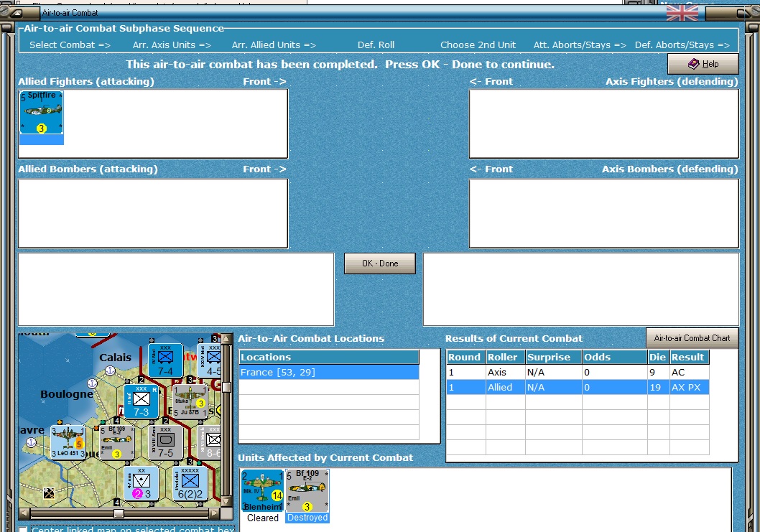Click die value 9 cell
The width and height of the screenshot is (760, 532).
(x=659, y=372)
